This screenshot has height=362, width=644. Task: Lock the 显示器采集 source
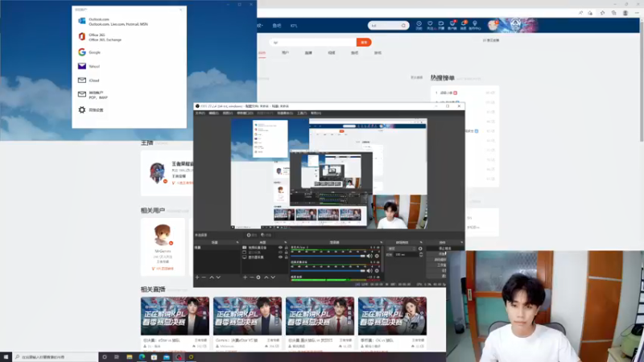[287, 257]
